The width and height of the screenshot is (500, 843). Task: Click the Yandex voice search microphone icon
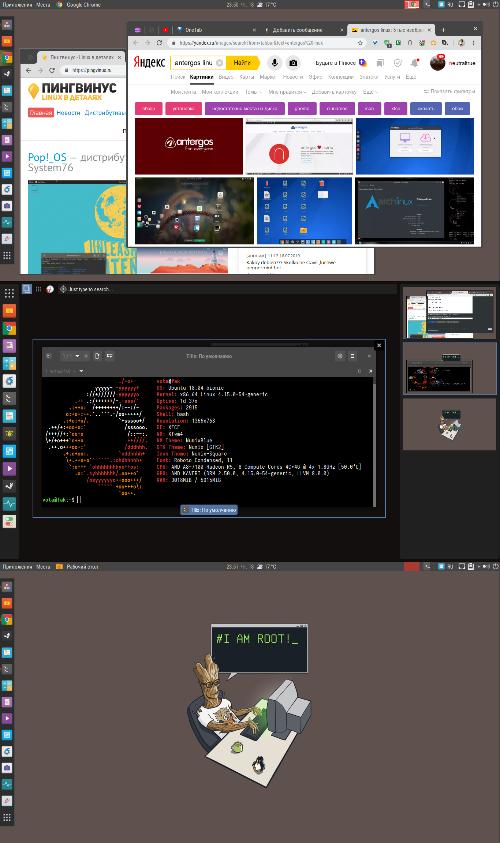[x=274, y=63]
